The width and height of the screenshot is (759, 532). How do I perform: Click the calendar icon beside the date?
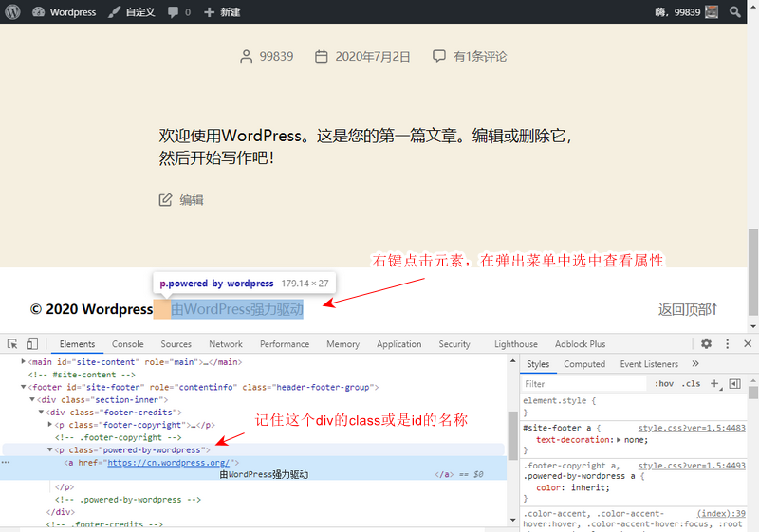click(x=322, y=57)
